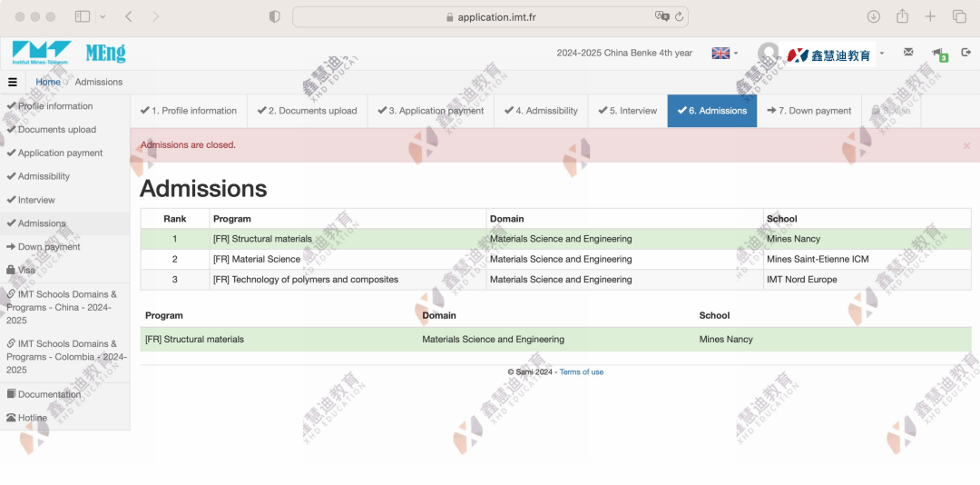This screenshot has height=485, width=980.
Task: Click the Admissions page heading
Action: coord(203,189)
